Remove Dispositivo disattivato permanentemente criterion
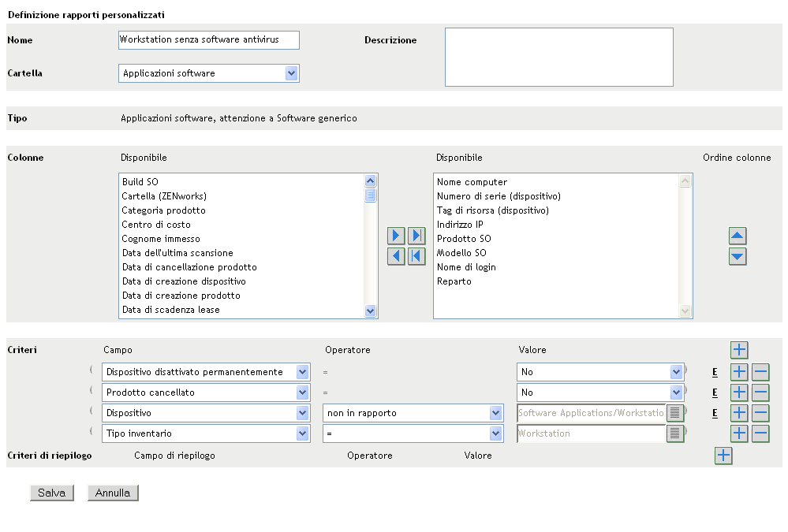Screen dimensions: 788x532 point(760,372)
